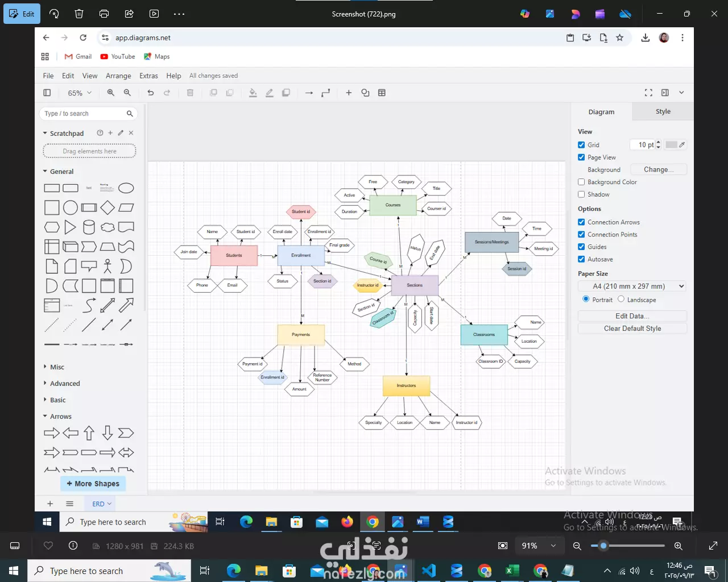
Task: Expand the Advanced shapes section
Action: tap(45, 383)
